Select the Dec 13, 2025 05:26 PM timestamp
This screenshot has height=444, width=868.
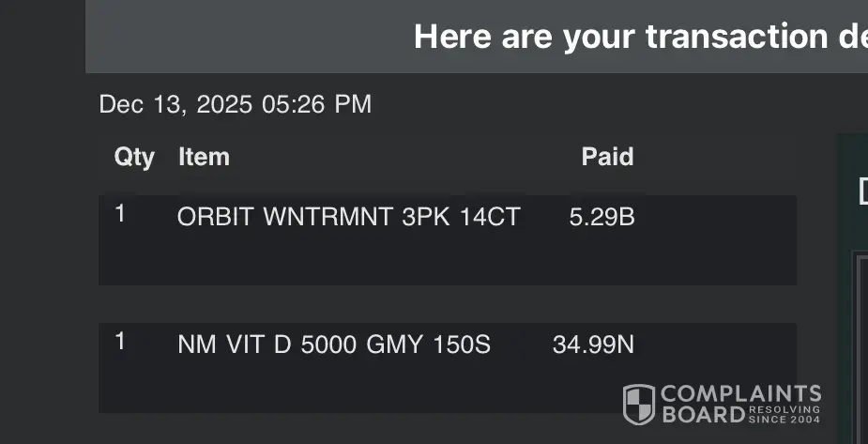pos(235,104)
